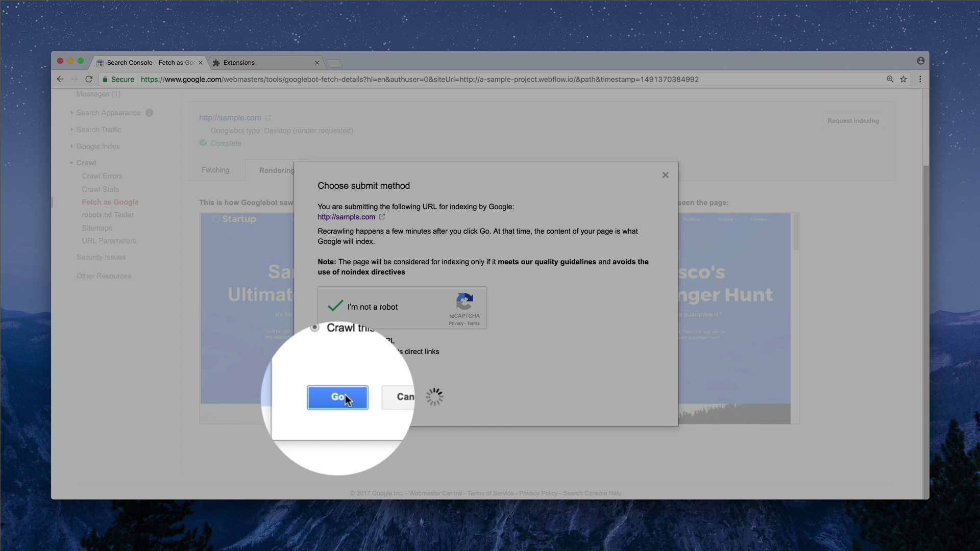Open the Search Console Help footer link
This screenshot has width=980, height=551.
click(592, 493)
